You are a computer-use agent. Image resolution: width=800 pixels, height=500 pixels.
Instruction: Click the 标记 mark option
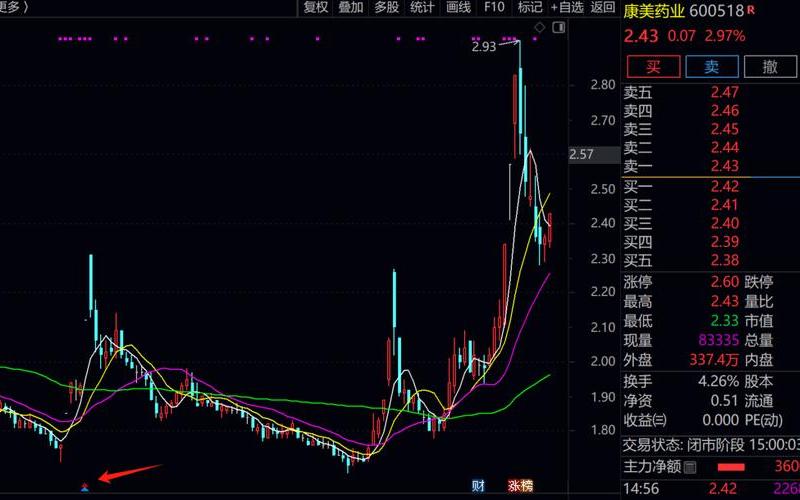click(x=530, y=7)
